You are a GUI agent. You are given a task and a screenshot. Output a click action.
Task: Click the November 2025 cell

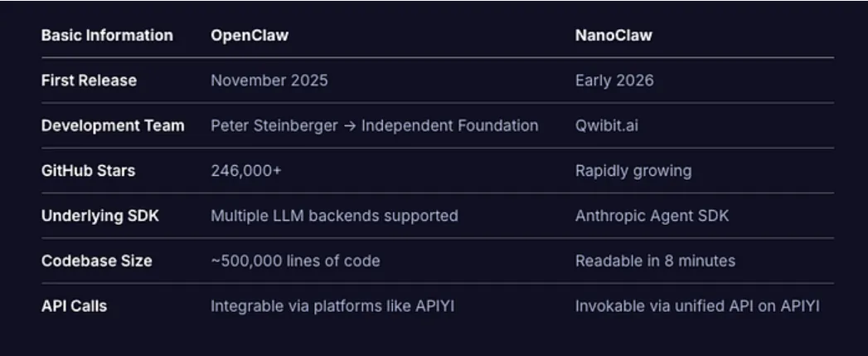(269, 80)
